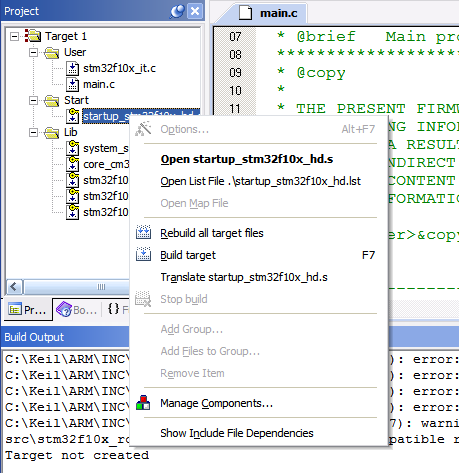Collapse the Start folder group
The width and height of the screenshot is (459, 473).
(33, 100)
